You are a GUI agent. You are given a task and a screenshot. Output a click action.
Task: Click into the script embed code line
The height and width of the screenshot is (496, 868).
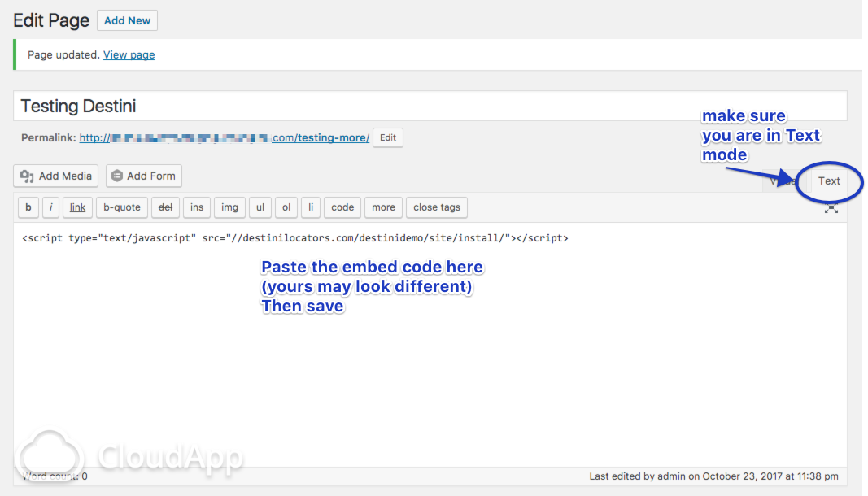pyautogui.click(x=295, y=238)
